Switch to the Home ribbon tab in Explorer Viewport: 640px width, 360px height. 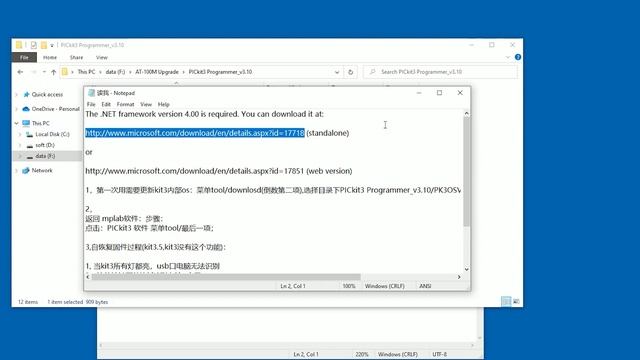(50, 58)
